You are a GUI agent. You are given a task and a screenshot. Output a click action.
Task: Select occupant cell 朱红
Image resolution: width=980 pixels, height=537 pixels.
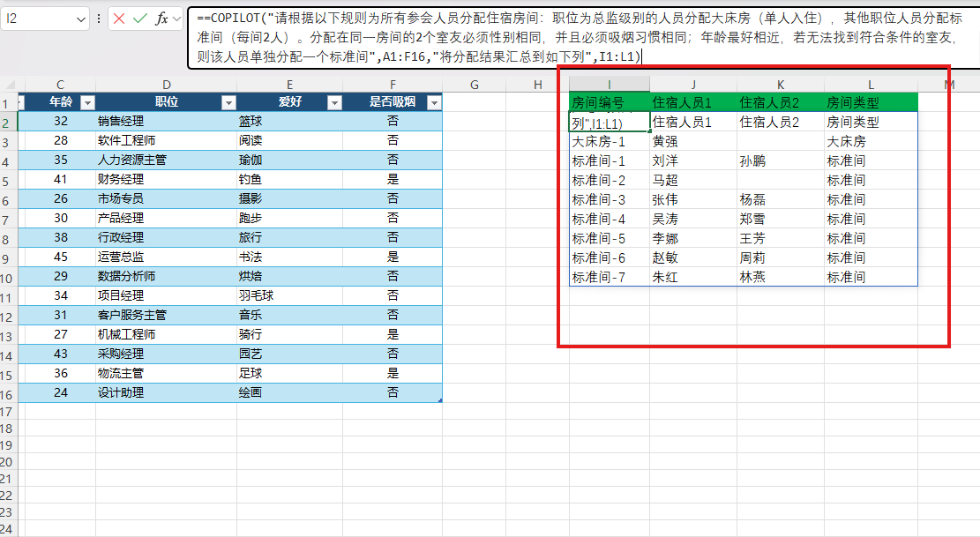point(693,277)
